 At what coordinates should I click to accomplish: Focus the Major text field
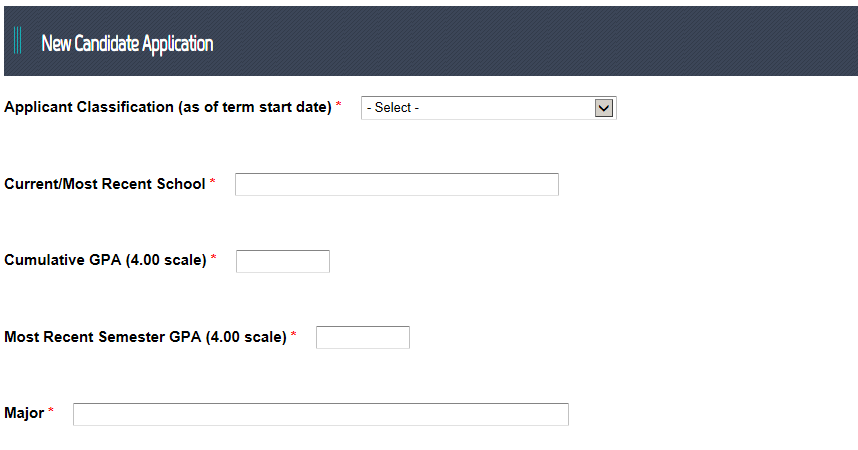coord(320,414)
